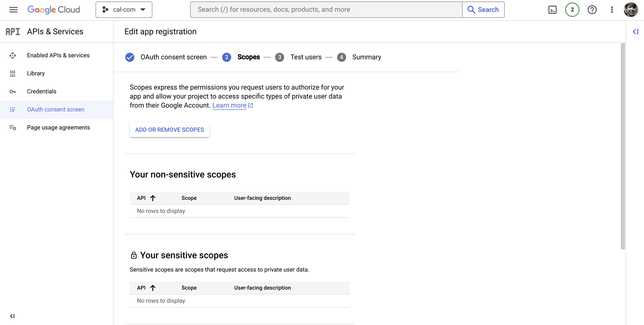The height and width of the screenshot is (325, 644).
Task: Go to Enabled APIs & services
Action: pos(58,55)
